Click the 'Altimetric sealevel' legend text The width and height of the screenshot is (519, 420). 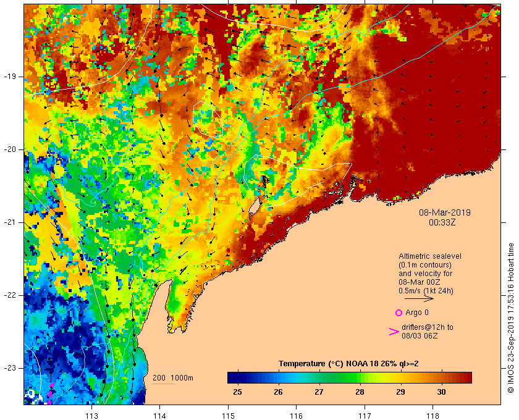click(429, 256)
